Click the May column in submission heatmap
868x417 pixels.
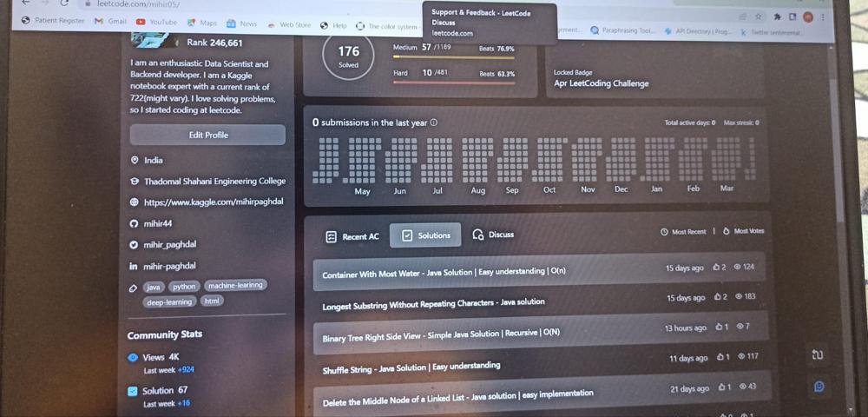pyautogui.click(x=363, y=160)
